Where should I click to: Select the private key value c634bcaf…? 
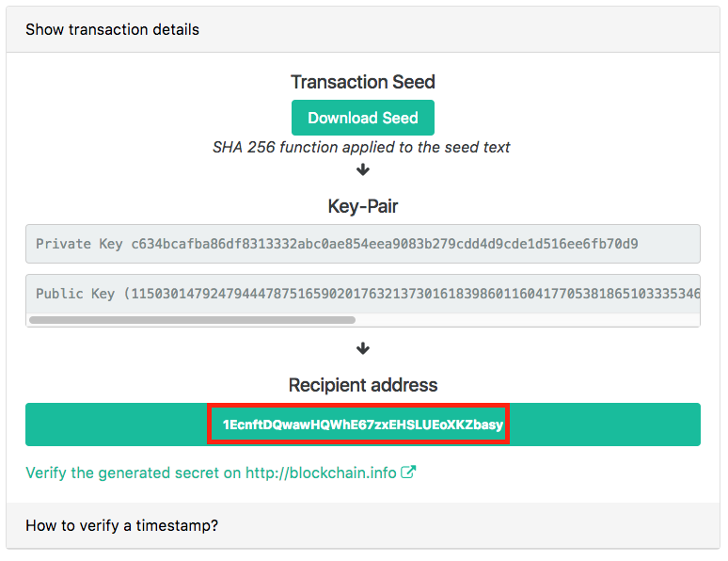(385, 244)
